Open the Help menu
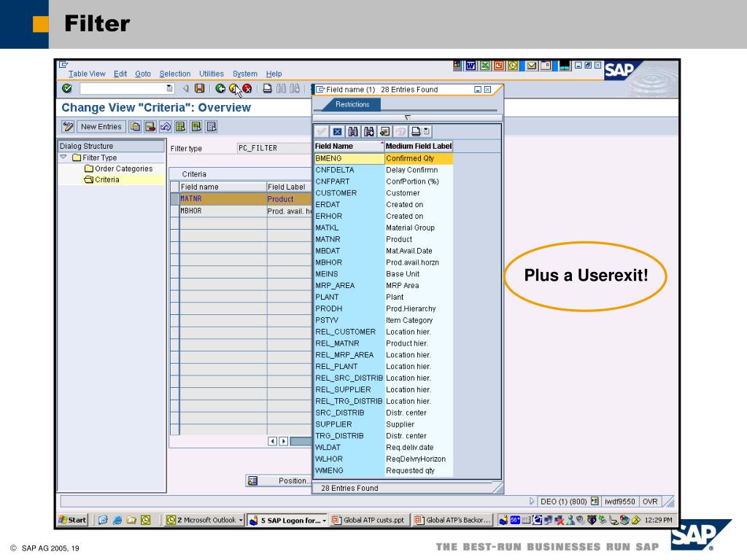 tap(274, 74)
